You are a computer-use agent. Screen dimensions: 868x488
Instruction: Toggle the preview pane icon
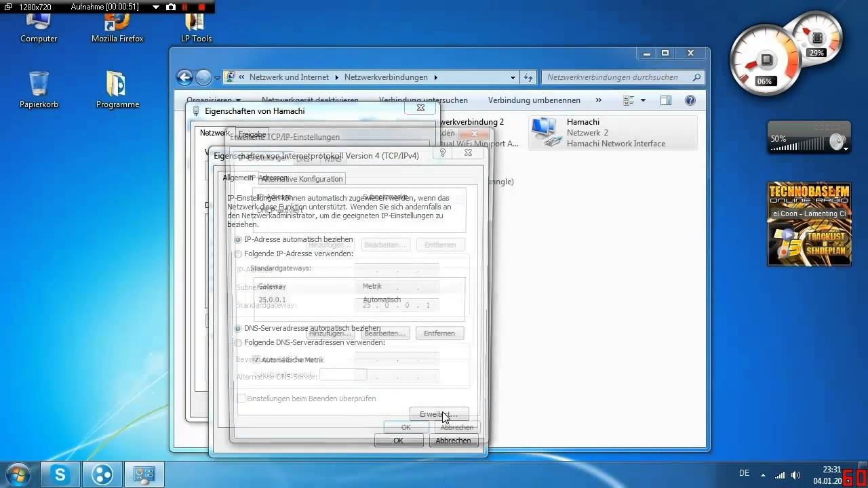[x=666, y=100]
